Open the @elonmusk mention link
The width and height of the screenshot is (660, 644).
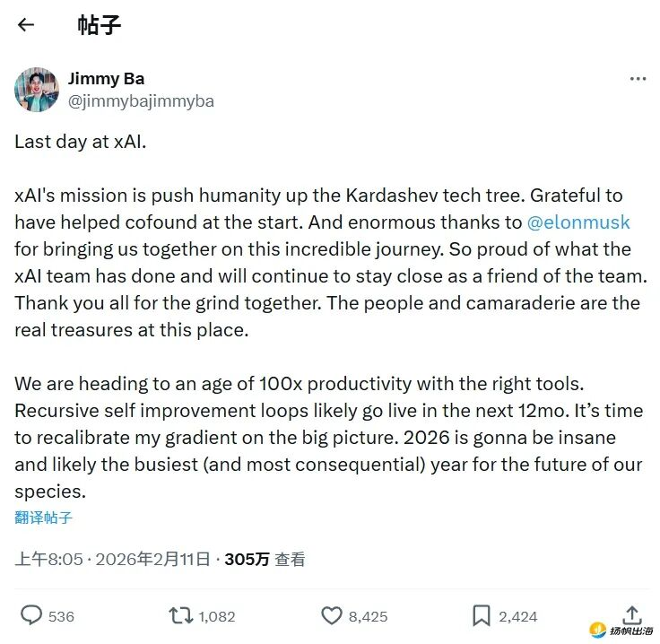(x=577, y=222)
